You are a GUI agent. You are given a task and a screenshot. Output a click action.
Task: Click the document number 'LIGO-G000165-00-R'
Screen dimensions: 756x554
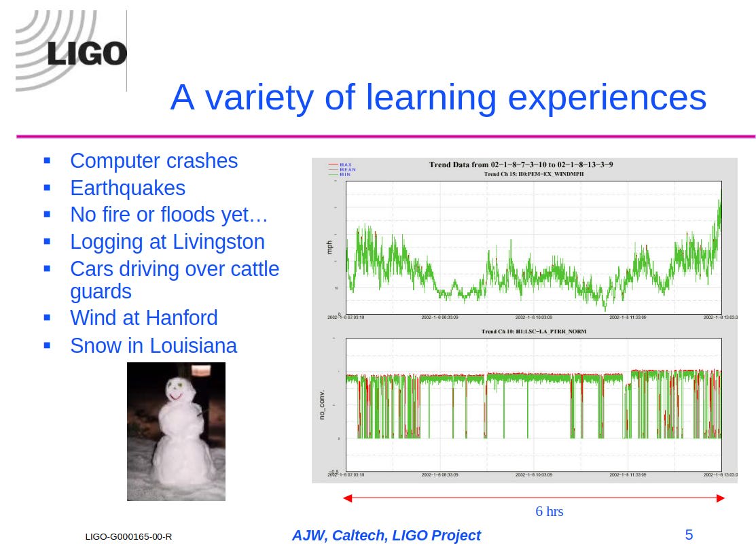128,536
